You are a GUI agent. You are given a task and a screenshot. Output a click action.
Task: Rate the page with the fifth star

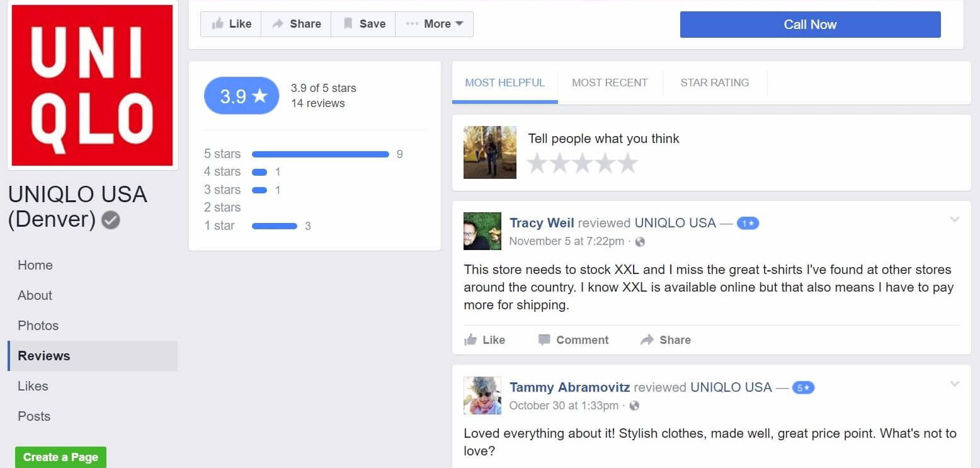point(627,163)
